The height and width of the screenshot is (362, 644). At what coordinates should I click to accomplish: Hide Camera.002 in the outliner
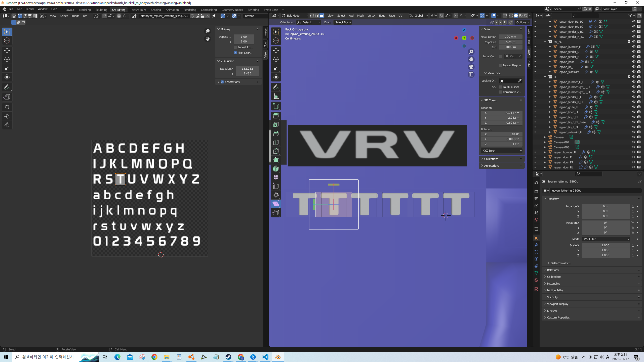[x=634, y=142]
